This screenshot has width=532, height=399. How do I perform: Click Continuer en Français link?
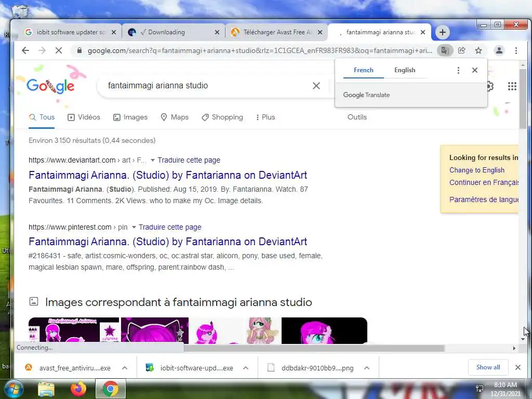[484, 182]
